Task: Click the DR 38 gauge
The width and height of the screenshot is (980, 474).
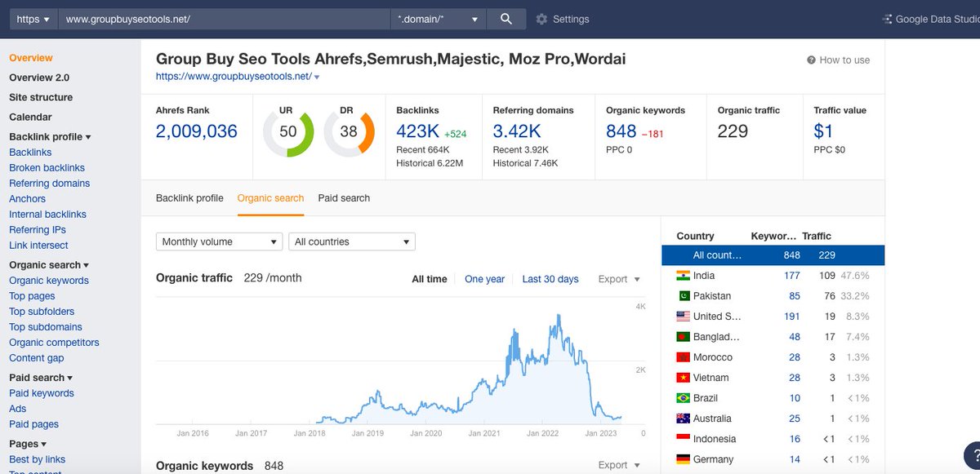Action: click(349, 132)
